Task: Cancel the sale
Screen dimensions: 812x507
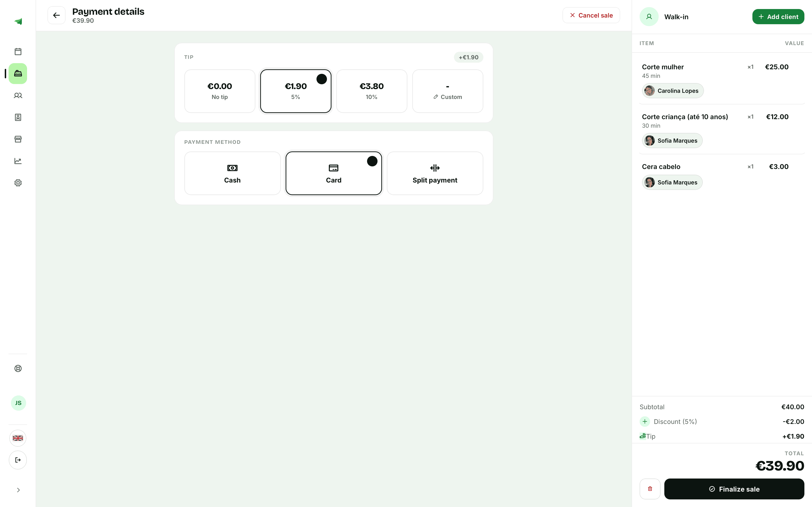Action: (x=591, y=15)
